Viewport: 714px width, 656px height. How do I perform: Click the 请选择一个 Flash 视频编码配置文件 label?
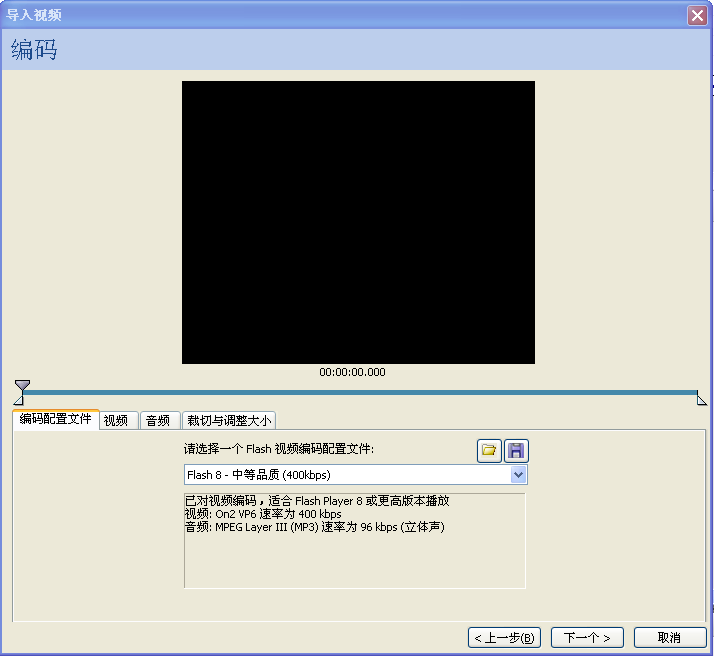279,449
